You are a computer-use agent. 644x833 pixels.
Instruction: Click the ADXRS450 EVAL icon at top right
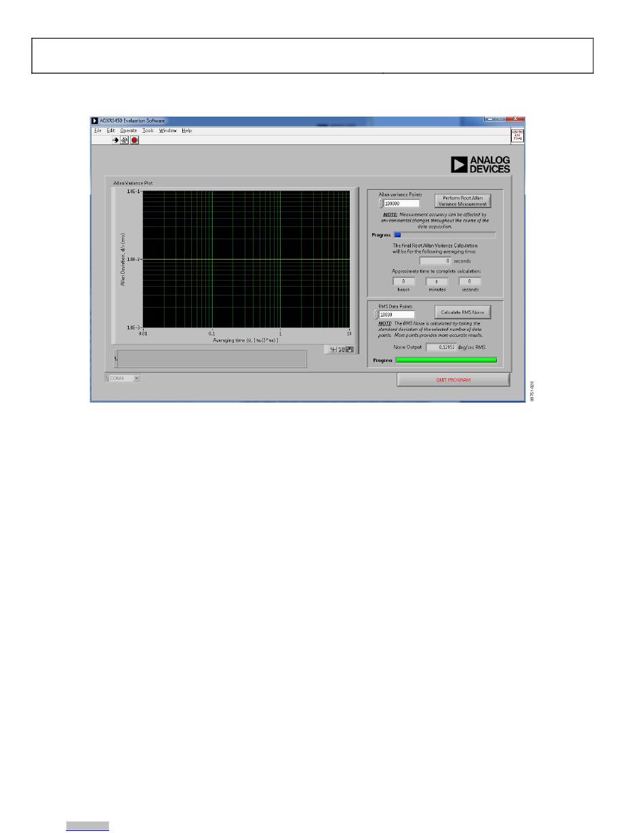click(517, 134)
